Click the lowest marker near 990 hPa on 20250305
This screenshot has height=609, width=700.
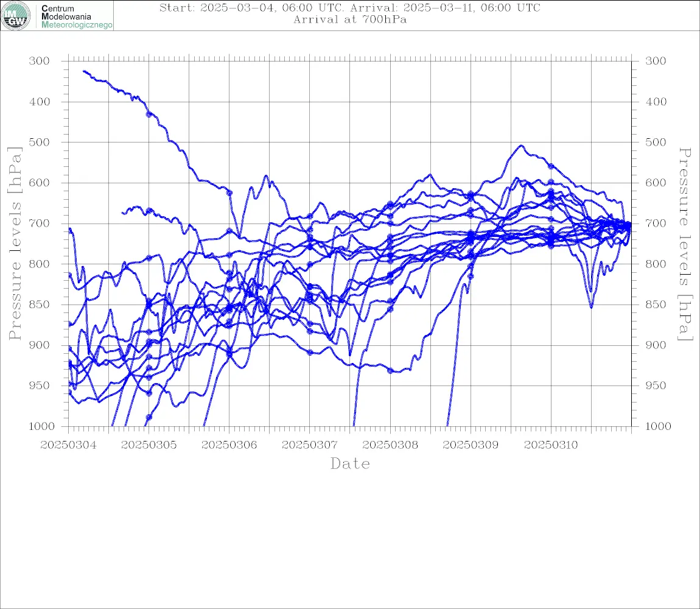tap(149, 417)
